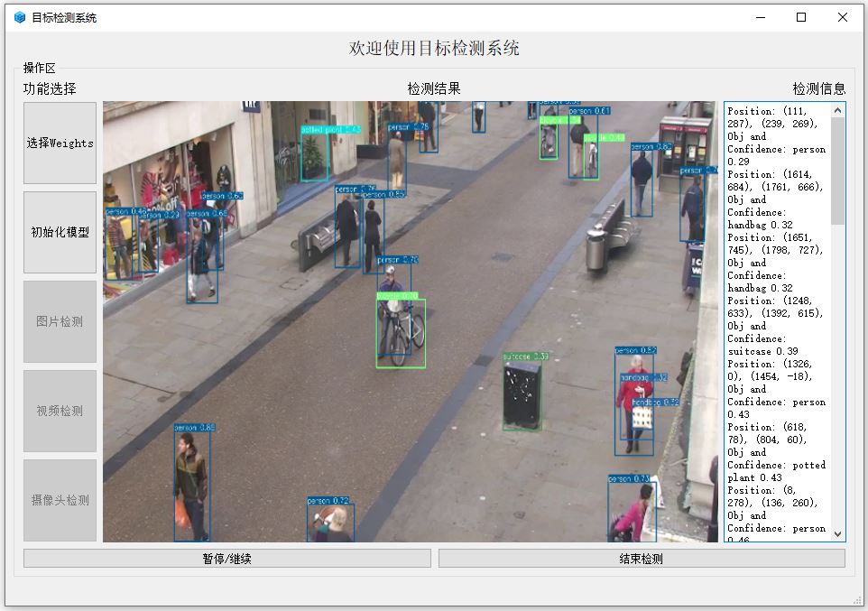
Task: Click the 检测结果 heading label
Action: (x=434, y=88)
